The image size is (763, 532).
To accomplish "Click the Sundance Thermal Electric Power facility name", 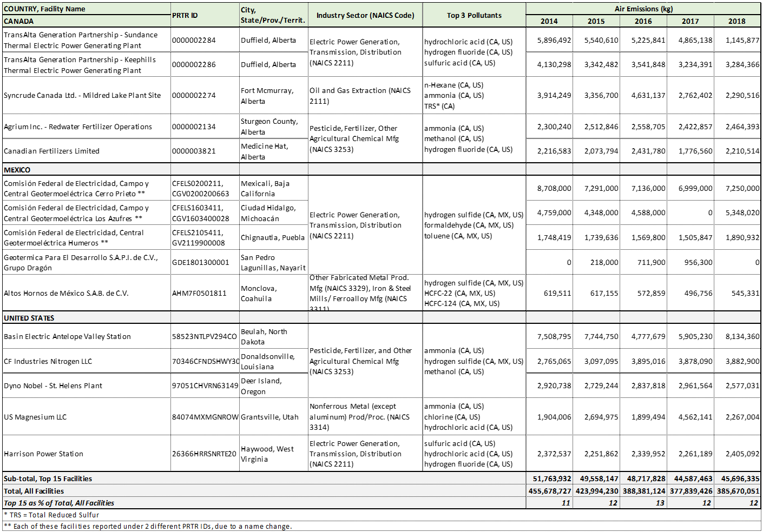I will point(81,40).
